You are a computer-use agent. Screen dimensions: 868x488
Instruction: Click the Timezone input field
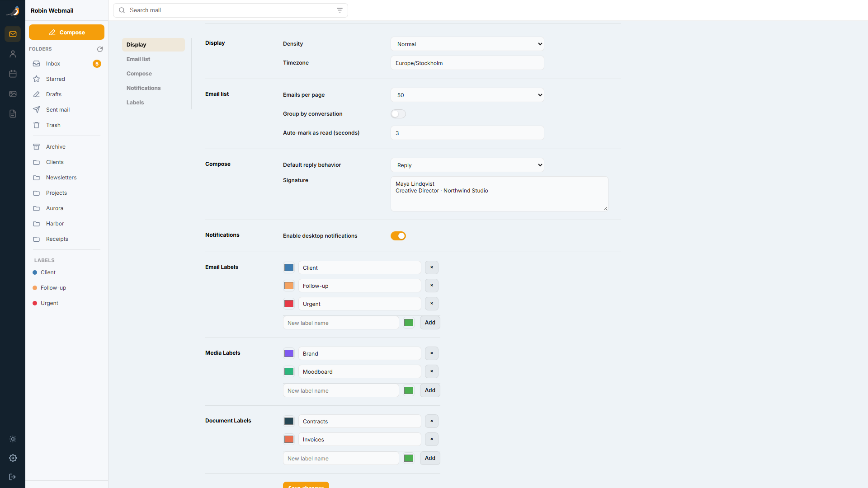click(x=467, y=63)
